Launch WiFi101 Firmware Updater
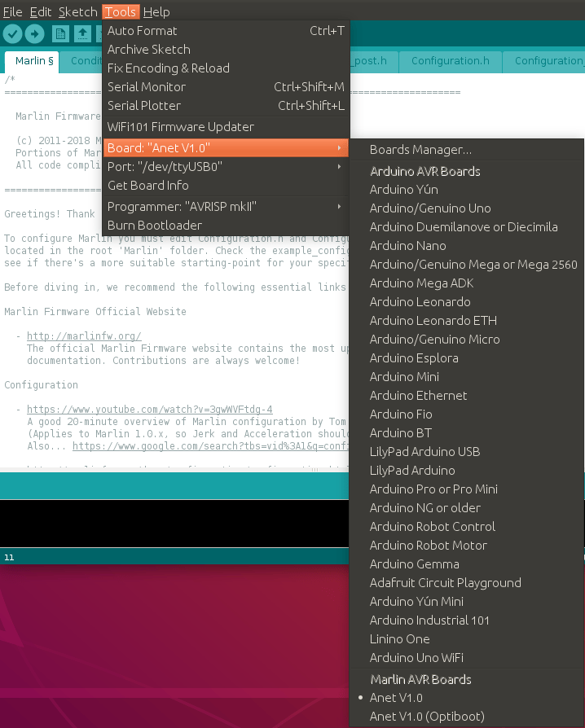Screen dimensions: 585x728 coord(226,127)
